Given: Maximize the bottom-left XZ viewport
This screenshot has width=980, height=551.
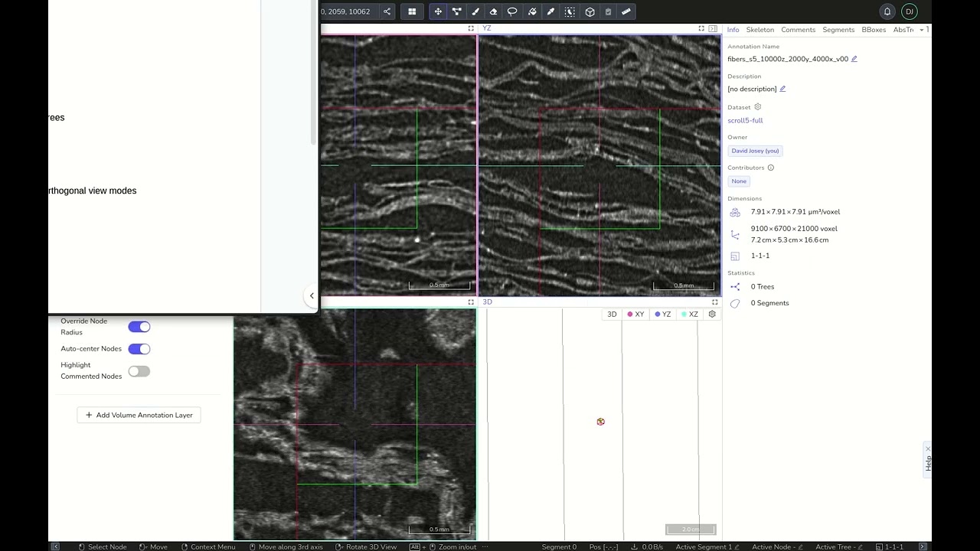Looking at the screenshot, I should pyautogui.click(x=471, y=302).
